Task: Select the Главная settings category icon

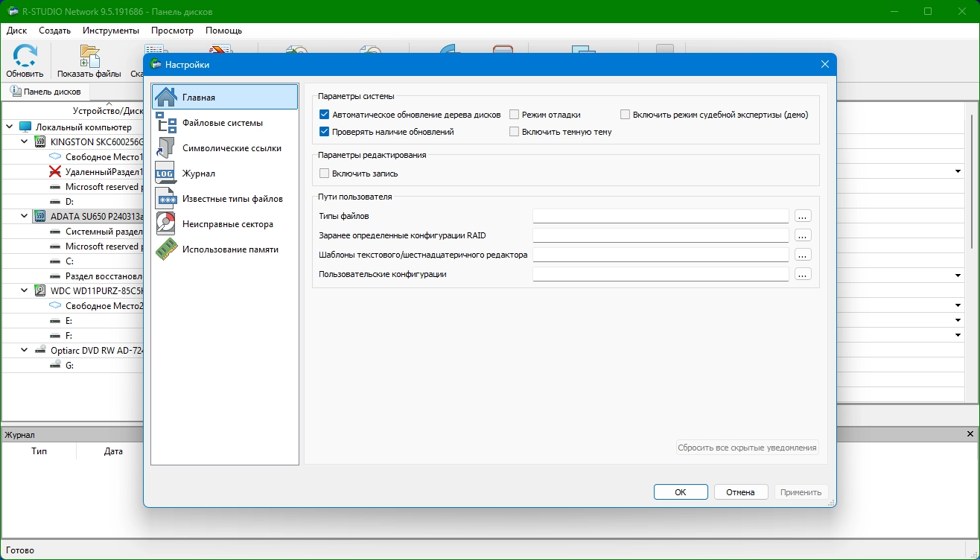Action: 165,98
